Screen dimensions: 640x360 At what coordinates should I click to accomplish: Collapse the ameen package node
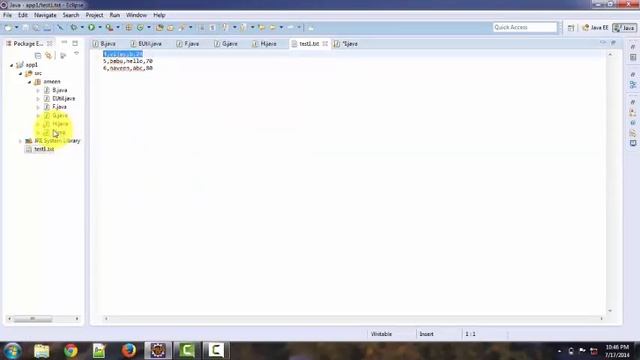click(x=29, y=82)
